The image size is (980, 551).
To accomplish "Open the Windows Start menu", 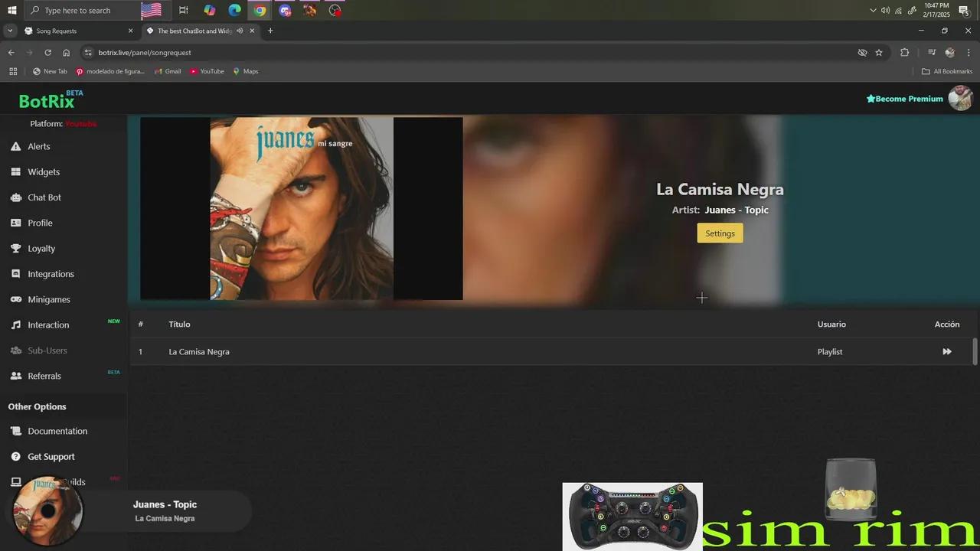I will [12, 10].
